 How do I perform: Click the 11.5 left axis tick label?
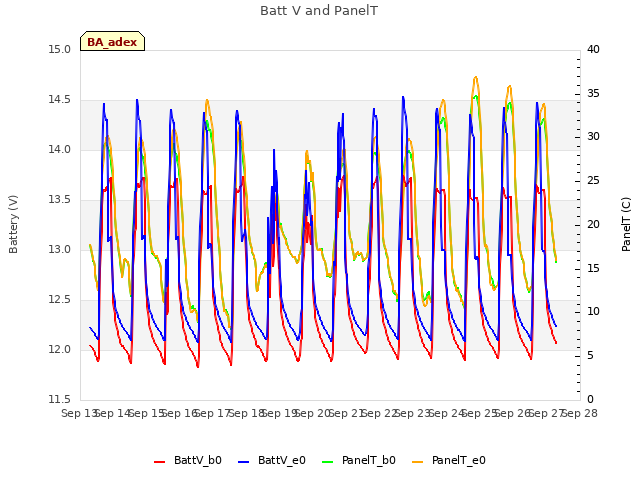tap(60, 400)
